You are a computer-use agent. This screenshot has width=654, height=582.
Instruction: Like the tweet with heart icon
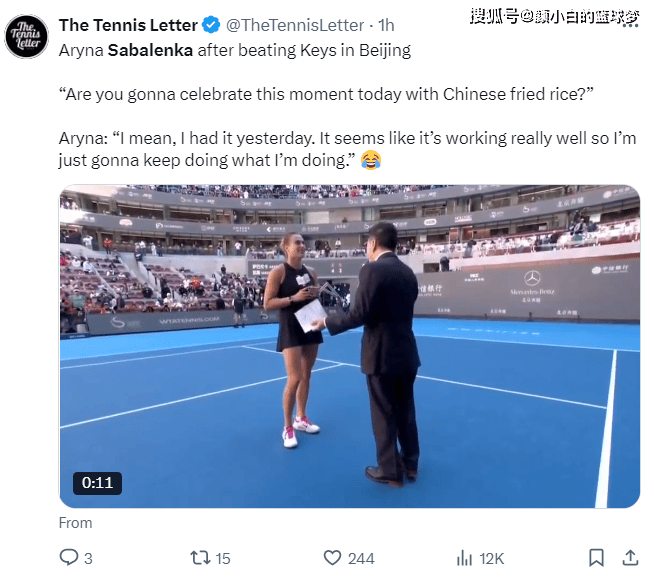[332, 558]
